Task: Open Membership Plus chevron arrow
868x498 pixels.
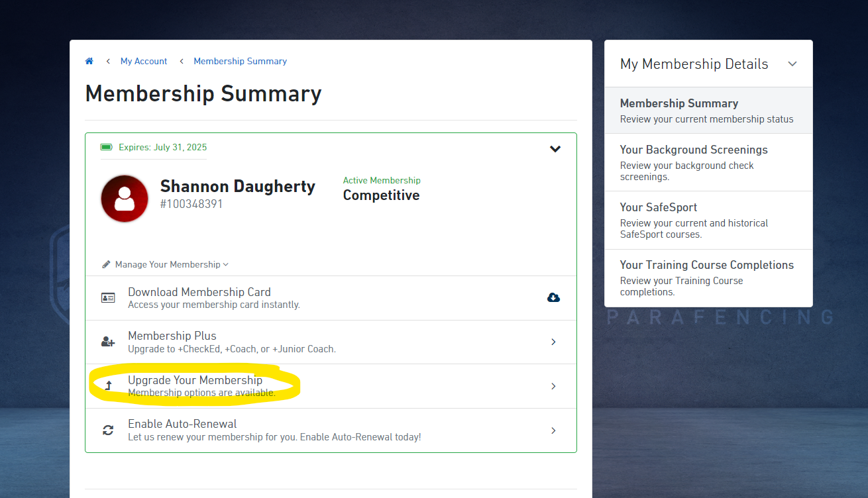Action: pyautogui.click(x=553, y=342)
